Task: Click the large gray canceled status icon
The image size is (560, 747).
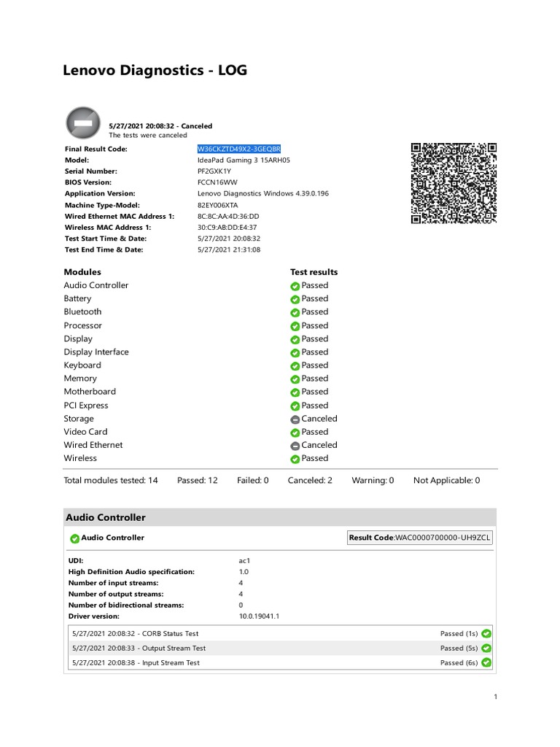Action: click(x=83, y=123)
